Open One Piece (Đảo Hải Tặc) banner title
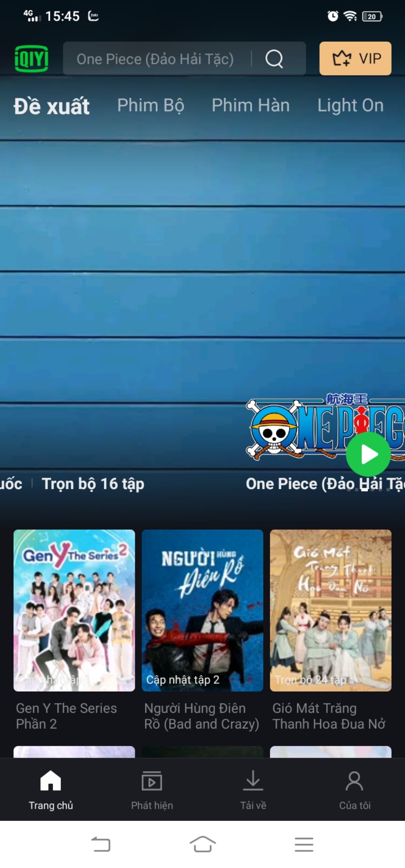 325,484
